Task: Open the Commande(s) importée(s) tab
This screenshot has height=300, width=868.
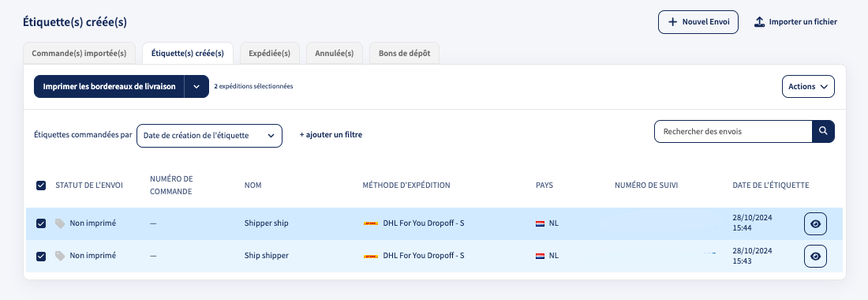Action: point(79,54)
